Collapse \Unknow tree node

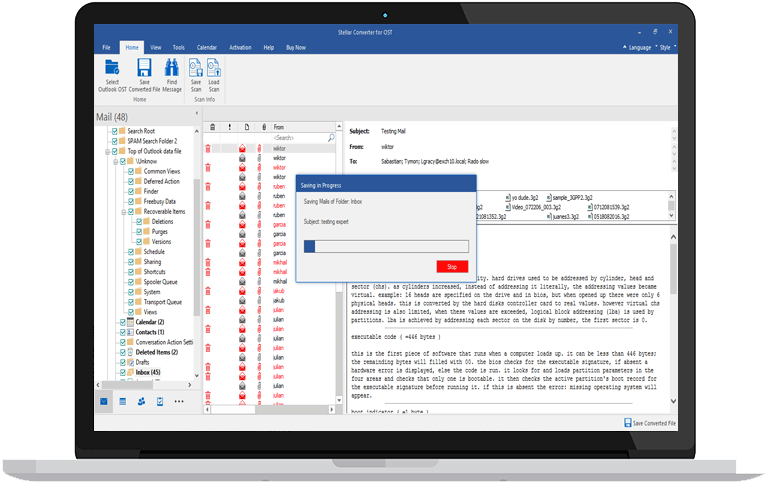[x=116, y=162]
